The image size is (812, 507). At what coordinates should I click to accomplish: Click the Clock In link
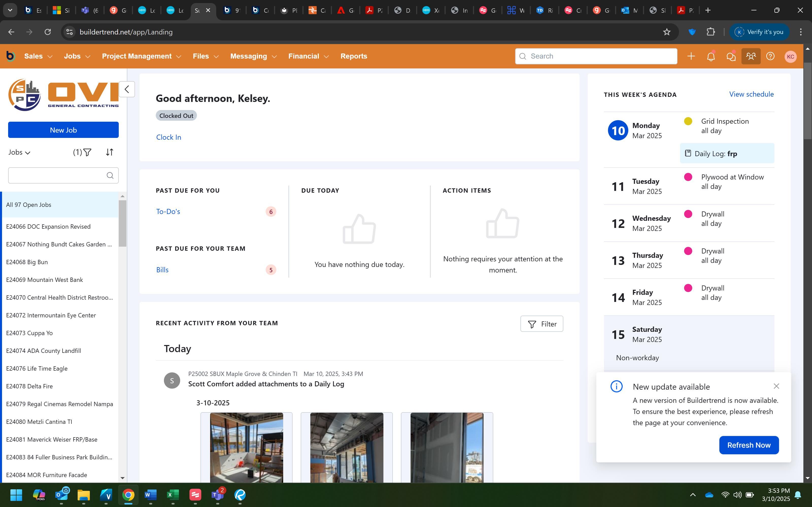168,137
